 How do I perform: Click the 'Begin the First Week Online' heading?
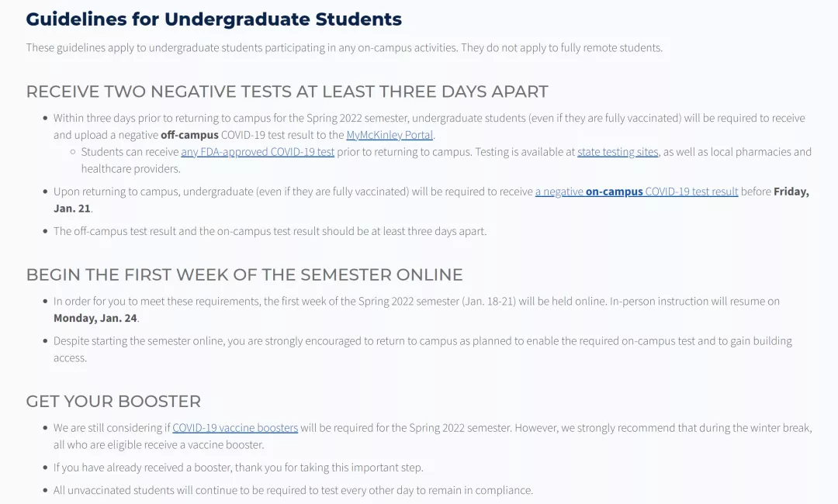244,274
